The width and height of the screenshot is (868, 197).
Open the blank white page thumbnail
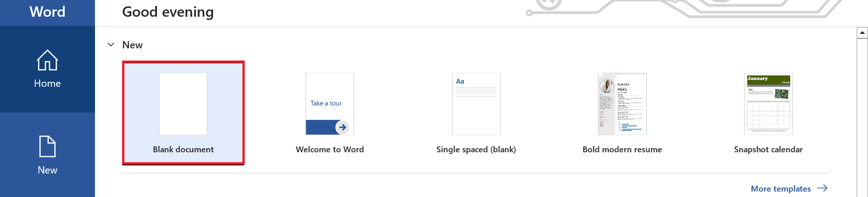183,104
